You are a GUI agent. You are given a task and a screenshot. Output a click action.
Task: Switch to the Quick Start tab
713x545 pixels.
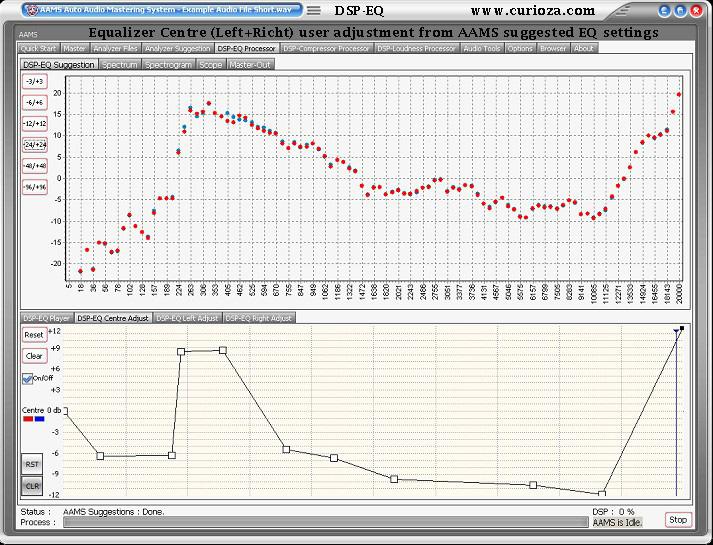point(39,48)
